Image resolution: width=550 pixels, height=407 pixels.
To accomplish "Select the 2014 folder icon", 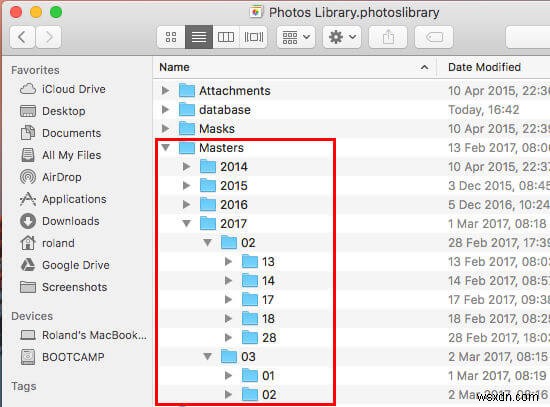I will coord(208,166).
